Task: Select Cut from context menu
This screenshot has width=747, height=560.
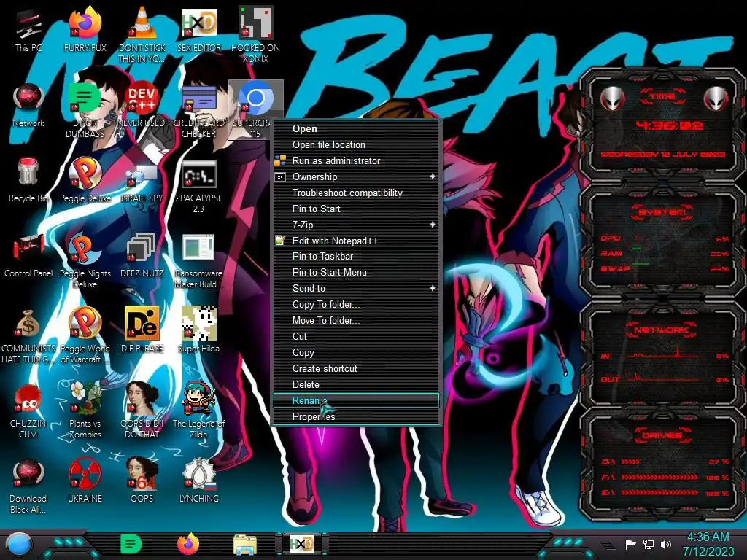Action: point(356,336)
